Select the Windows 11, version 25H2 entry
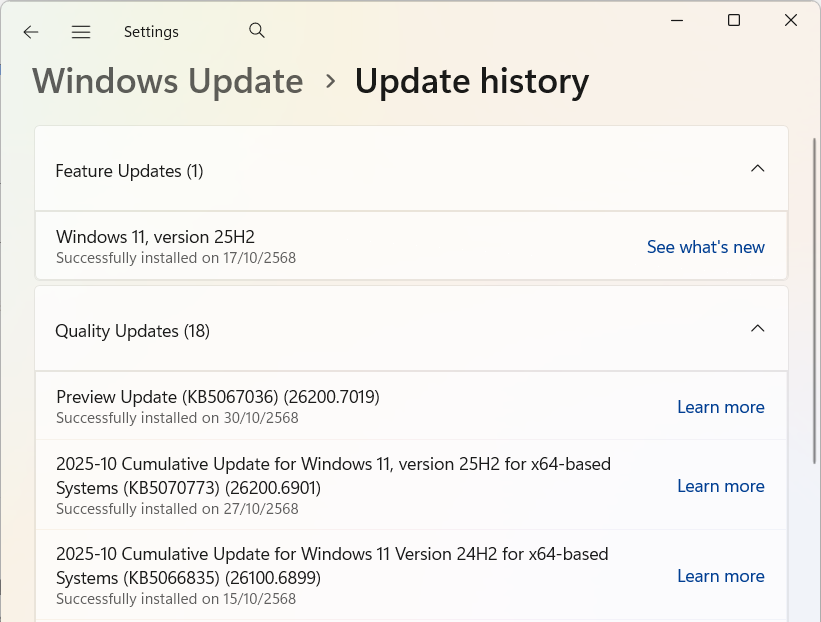821x622 pixels. tap(155, 237)
